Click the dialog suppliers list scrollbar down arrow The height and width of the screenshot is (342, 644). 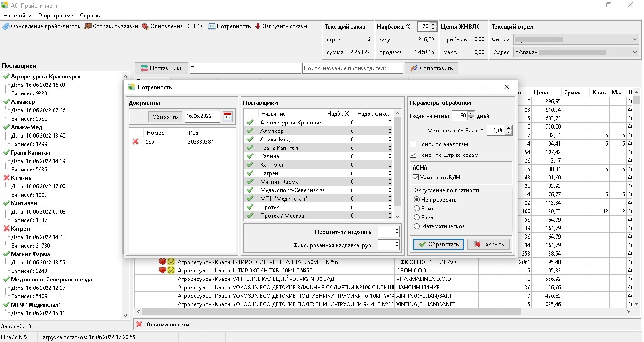pos(398,216)
